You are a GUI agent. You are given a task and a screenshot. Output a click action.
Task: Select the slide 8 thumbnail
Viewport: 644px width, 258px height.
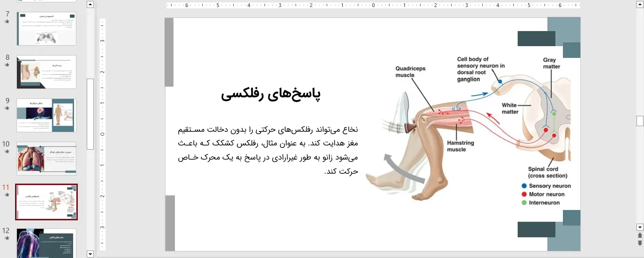[46, 72]
